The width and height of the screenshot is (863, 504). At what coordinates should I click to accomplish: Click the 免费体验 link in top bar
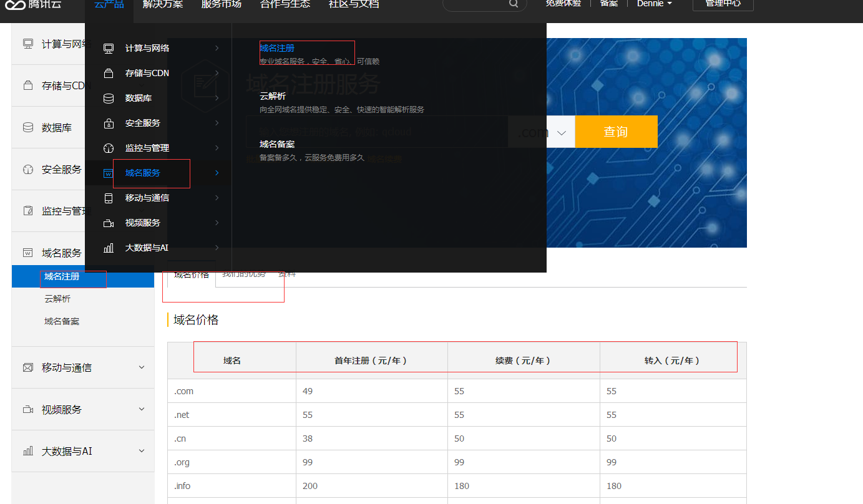[563, 4]
